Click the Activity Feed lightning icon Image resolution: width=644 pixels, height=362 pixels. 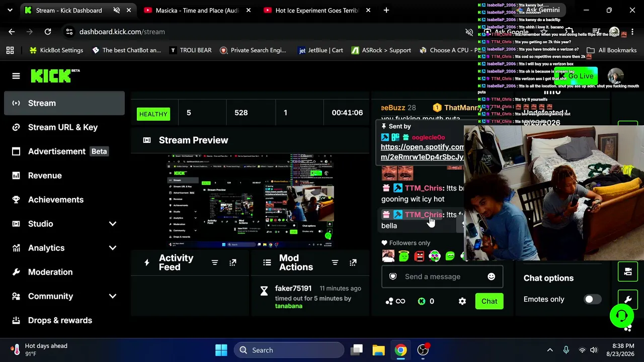coord(147,262)
